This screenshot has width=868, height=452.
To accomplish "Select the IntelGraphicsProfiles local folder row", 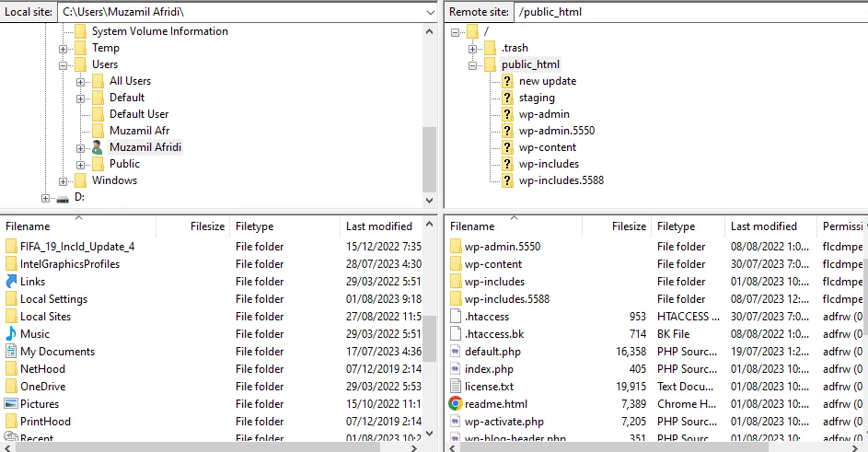I will pos(213,264).
